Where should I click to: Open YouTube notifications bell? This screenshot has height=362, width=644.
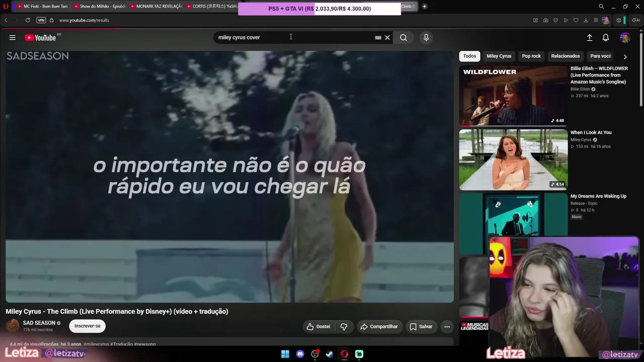[606, 38]
